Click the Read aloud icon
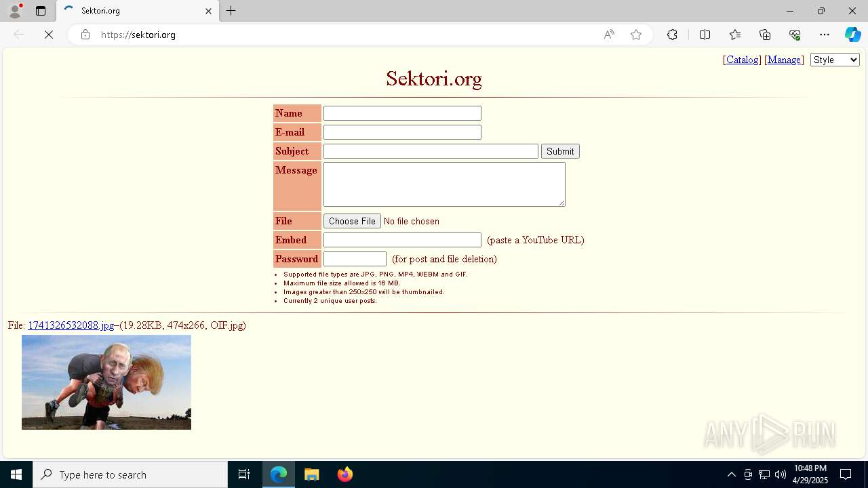Viewport: 868px width, 488px height. pyautogui.click(x=609, y=35)
